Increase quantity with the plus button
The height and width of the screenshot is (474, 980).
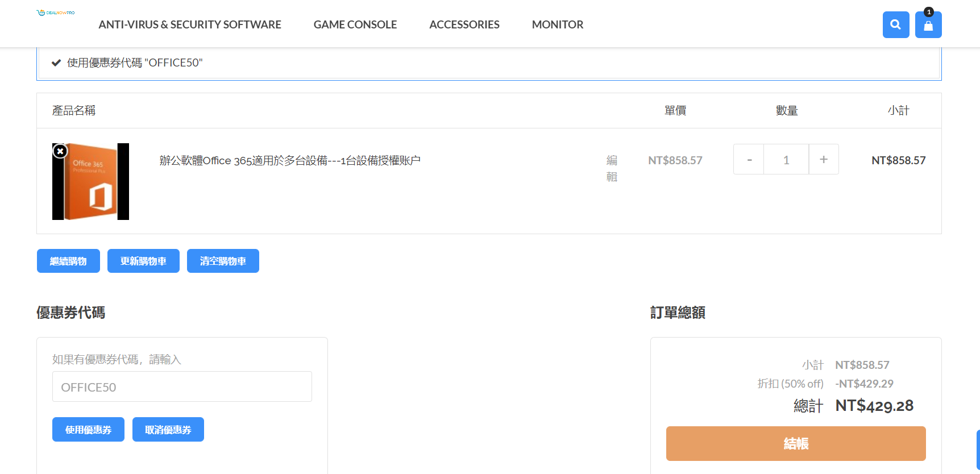[x=824, y=159]
